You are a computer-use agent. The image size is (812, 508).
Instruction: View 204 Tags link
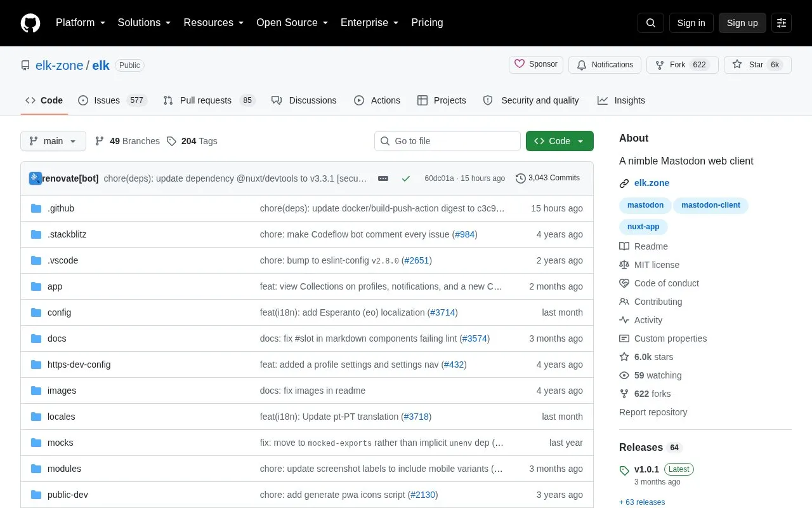click(x=192, y=141)
